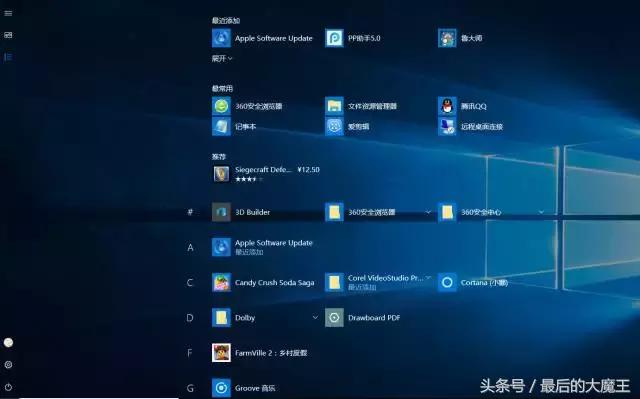
Task: Select the all apps list icon
Action: tap(8, 57)
